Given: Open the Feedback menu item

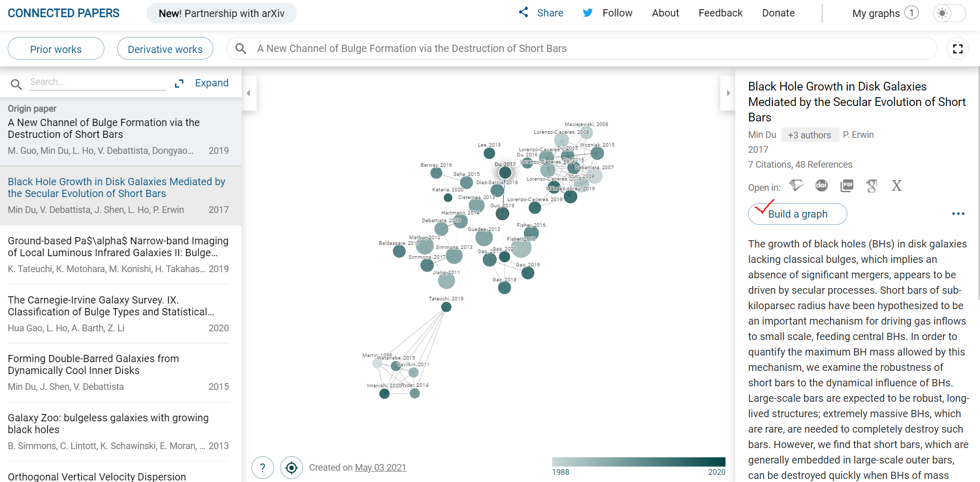Looking at the screenshot, I should (x=720, y=13).
